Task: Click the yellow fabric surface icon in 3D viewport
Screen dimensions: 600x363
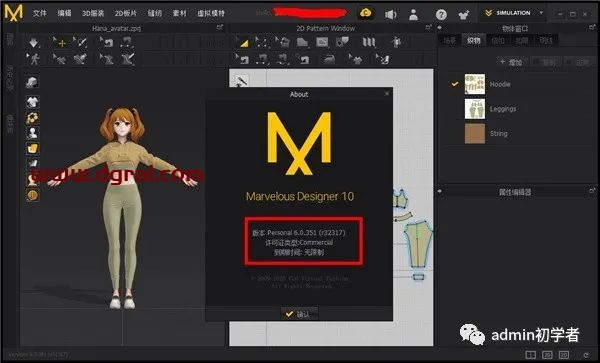Action: pos(33,148)
